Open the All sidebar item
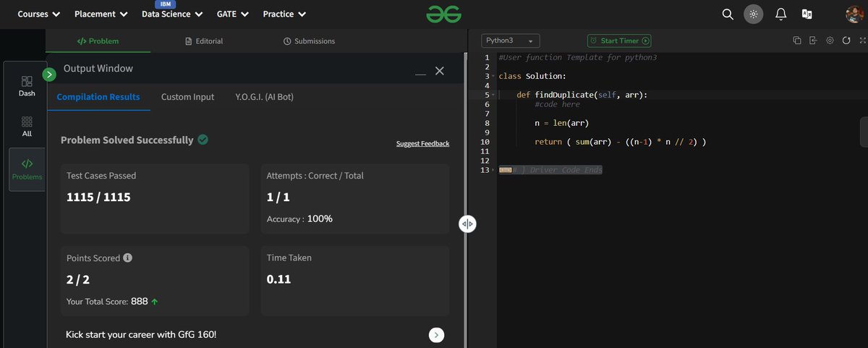This screenshot has width=868, height=348. [x=27, y=127]
